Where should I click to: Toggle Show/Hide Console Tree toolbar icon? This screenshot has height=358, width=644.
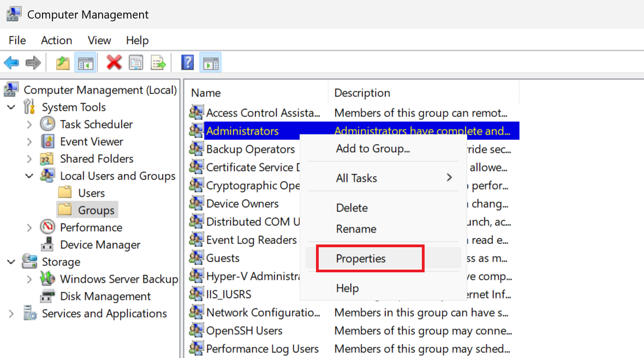[x=86, y=63]
